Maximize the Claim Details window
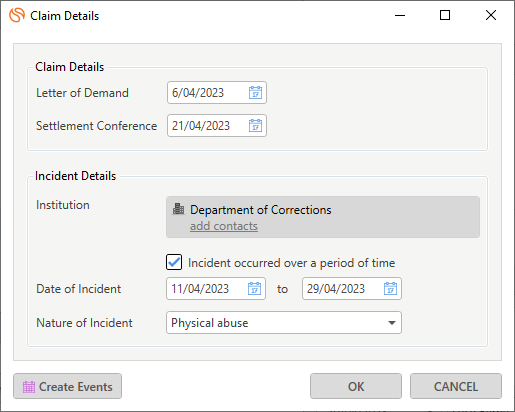 click(445, 15)
